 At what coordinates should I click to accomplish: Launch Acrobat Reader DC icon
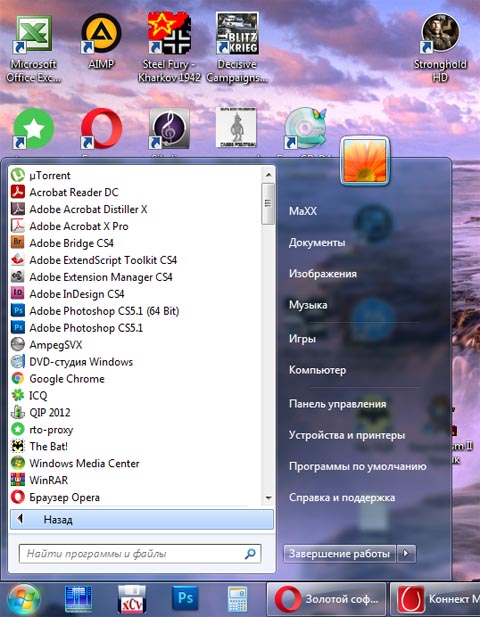point(17,192)
